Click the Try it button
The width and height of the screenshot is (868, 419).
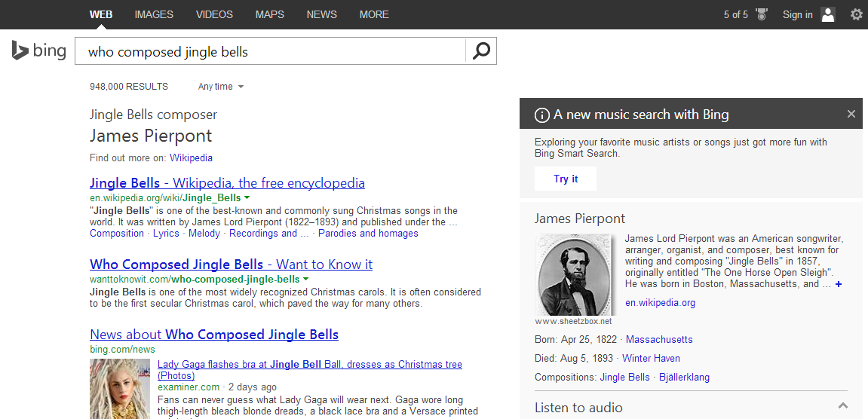click(566, 179)
